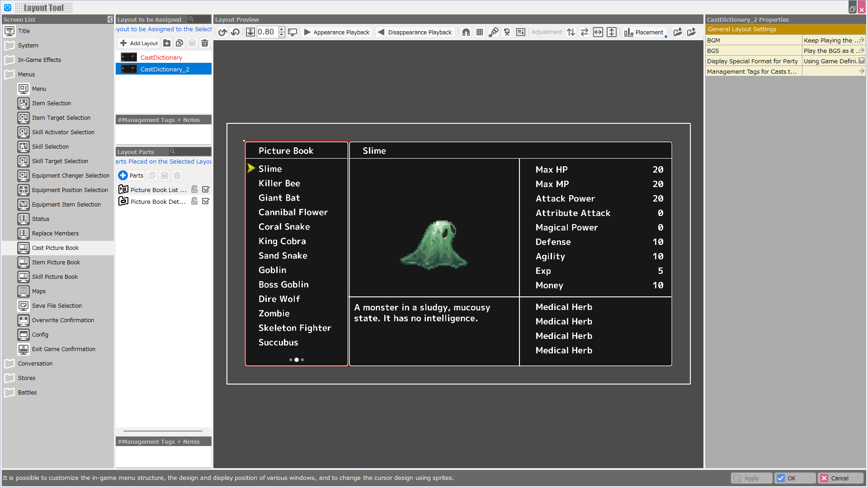Viewport: 868px width, 488px height.
Task: Toggle visibility checkbox for Picture Book Det
Action: click(206, 201)
